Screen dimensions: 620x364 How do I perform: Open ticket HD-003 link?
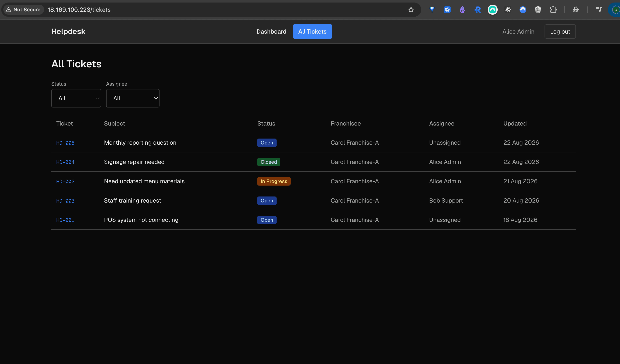[65, 201]
